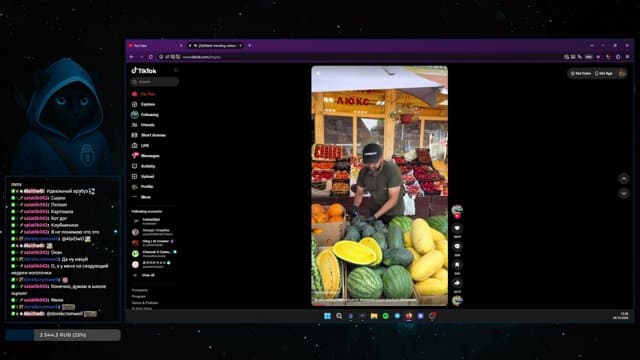This screenshot has width=640, height=360.
Task: Open Windows Start menu
Action: (x=327, y=316)
